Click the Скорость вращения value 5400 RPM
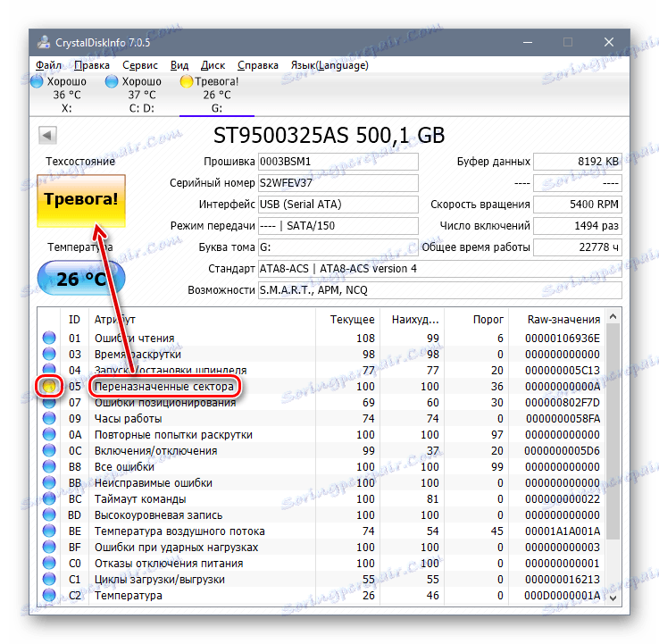The height and width of the screenshot is (644, 659). pyautogui.click(x=578, y=205)
